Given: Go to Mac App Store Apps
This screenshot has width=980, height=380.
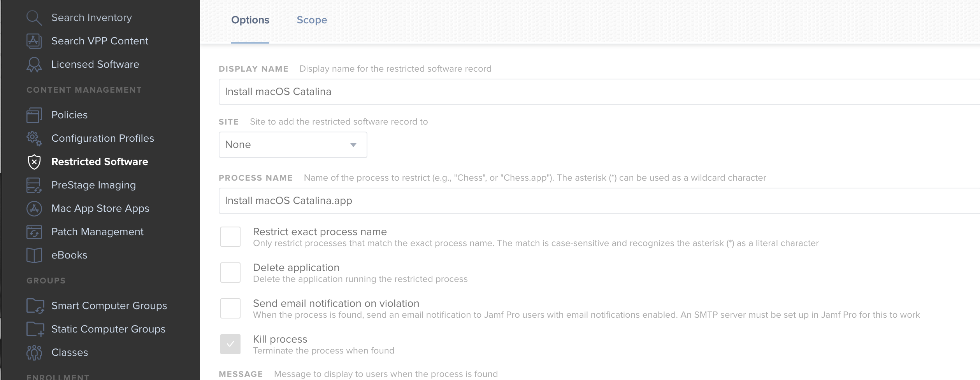Looking at the screenshot, I should coord(100,209).
